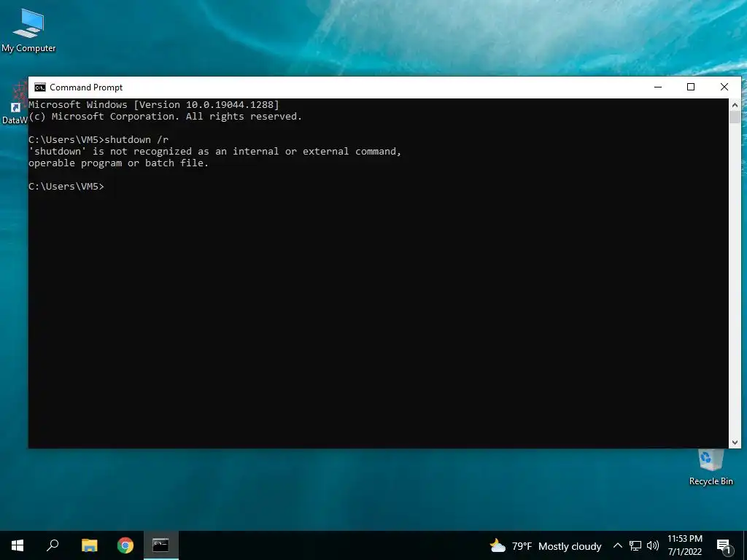The width and height of the screenshot is (747, 560).
Task: Click the Command Prompt title bar icon
Action: (x=40, y=87)
